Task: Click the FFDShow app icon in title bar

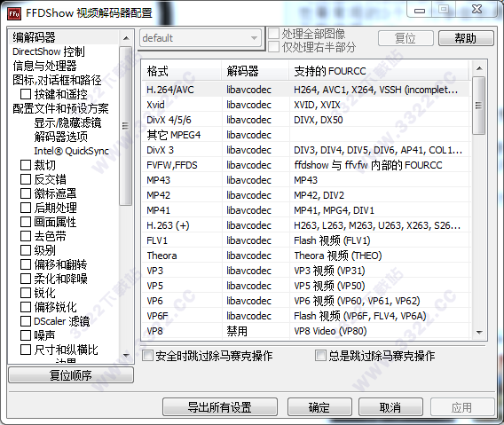Action: [14, 13]
